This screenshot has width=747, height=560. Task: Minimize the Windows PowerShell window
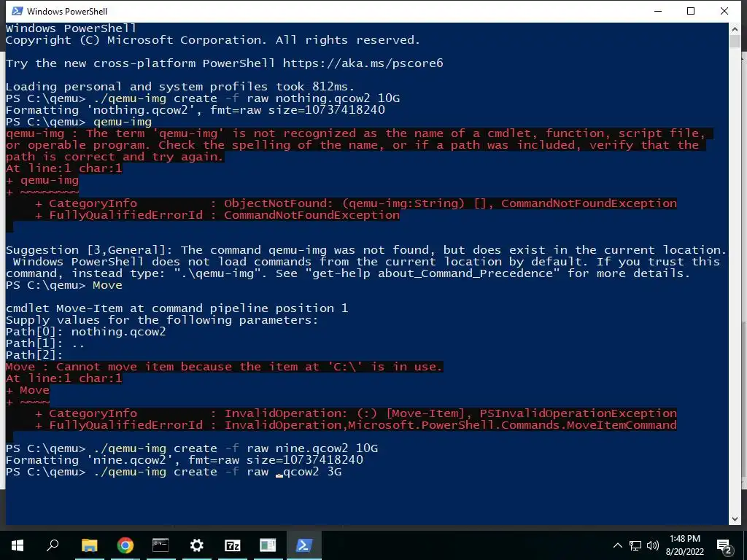tap(659, 11)
